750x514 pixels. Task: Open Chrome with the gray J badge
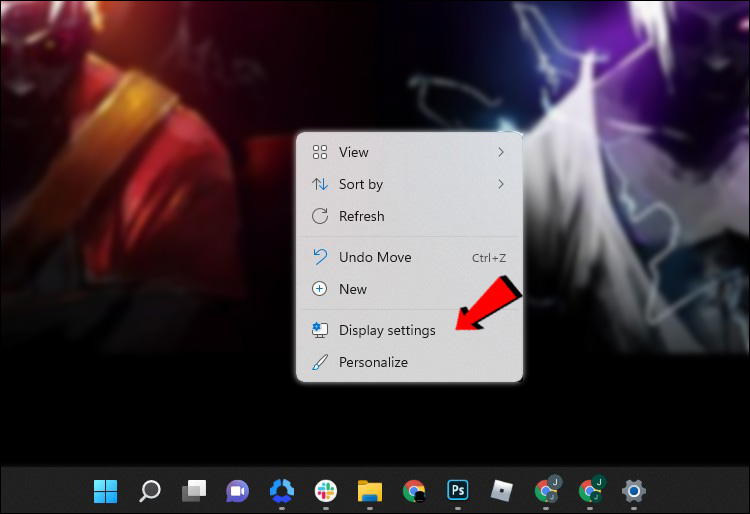(x=547, y=490)
